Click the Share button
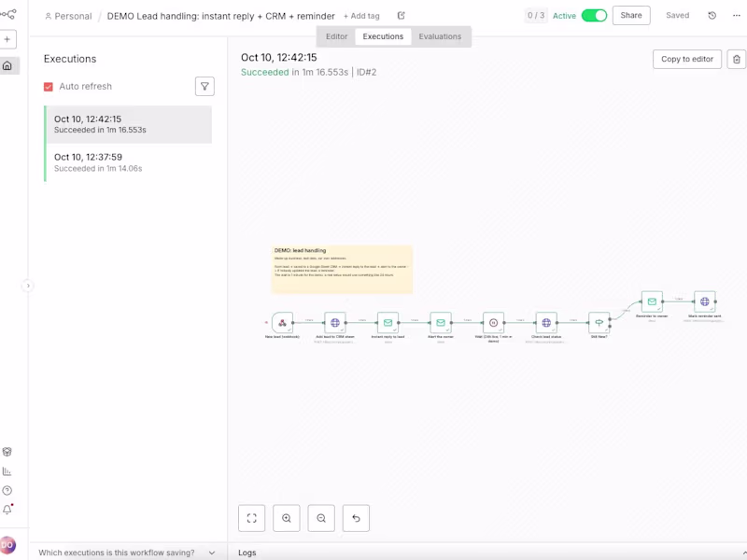The image size is (747, 560). (631, 16)
